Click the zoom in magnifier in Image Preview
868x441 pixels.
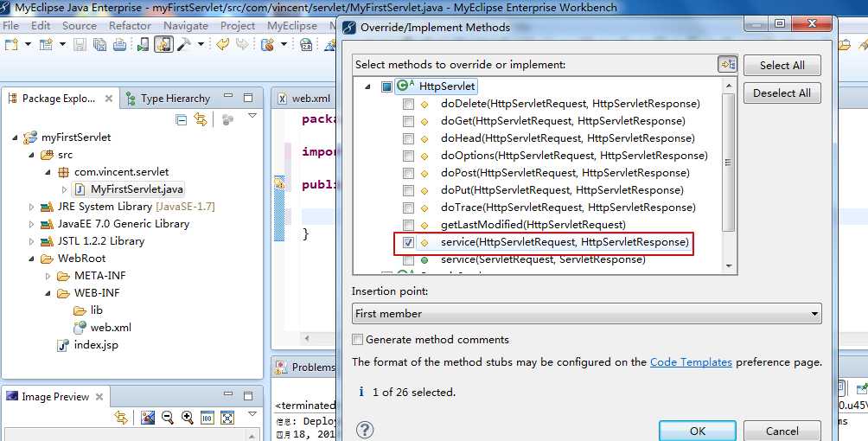click(187, 417)
